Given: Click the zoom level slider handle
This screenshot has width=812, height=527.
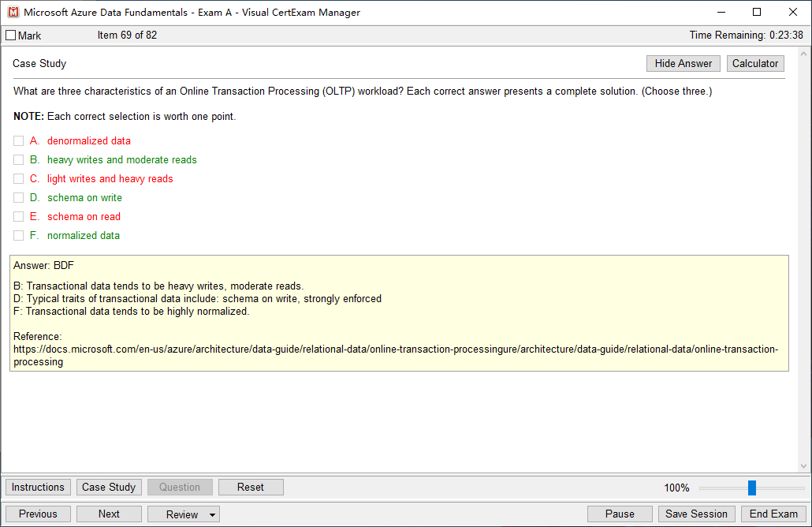Looking at the screenshot, I should point(752,488).
